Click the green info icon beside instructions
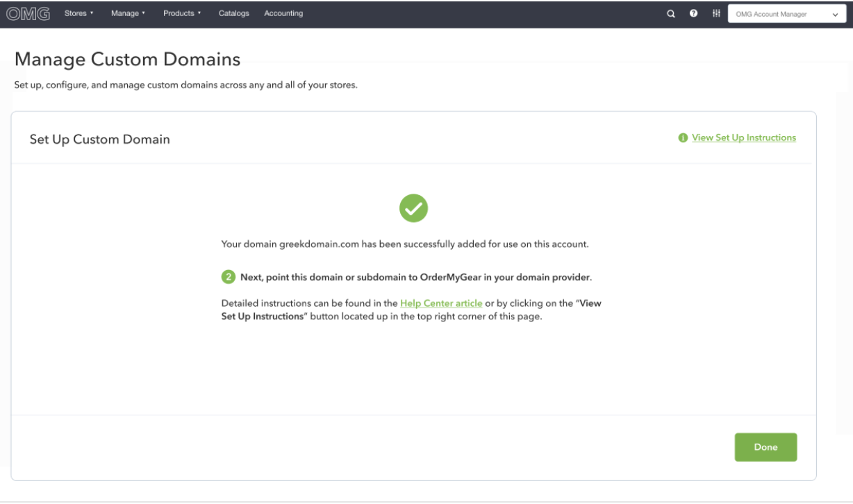Viewport: 853px width, 504px height. coord(684,138)
